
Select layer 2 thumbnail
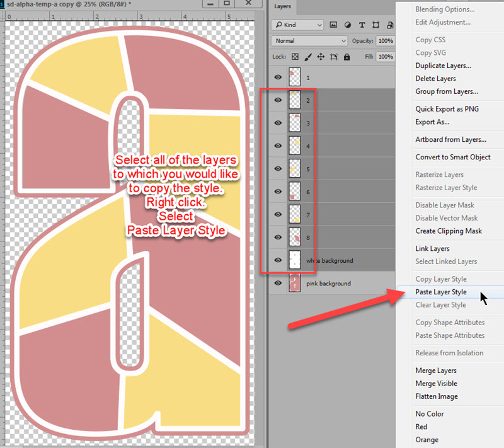[x=295, y=100]
